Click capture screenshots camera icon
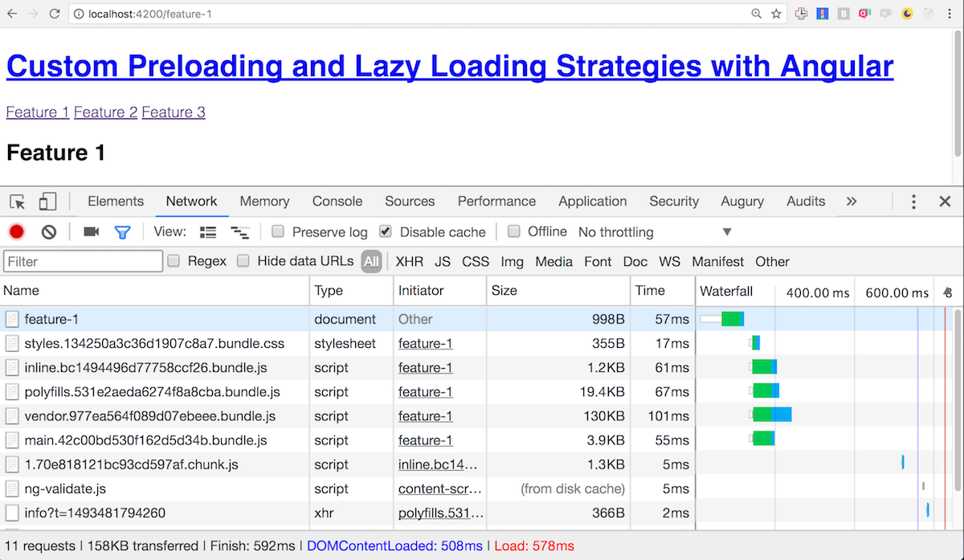This screenshot has width=964, height=560. [x=92, y=232]
